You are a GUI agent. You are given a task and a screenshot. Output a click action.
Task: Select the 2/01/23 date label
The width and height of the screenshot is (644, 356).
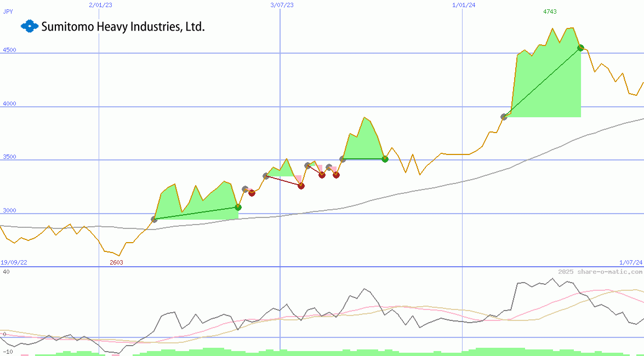pos(100,5)
